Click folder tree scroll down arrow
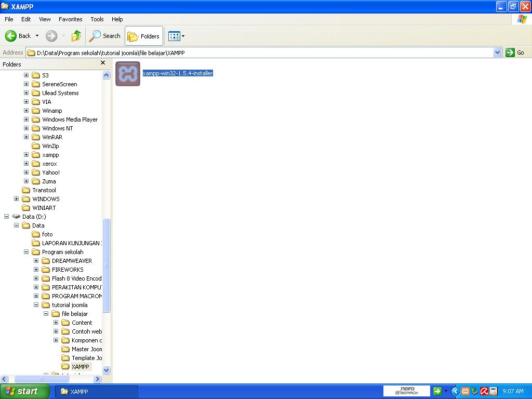532x399 pixels. point(106,370)
